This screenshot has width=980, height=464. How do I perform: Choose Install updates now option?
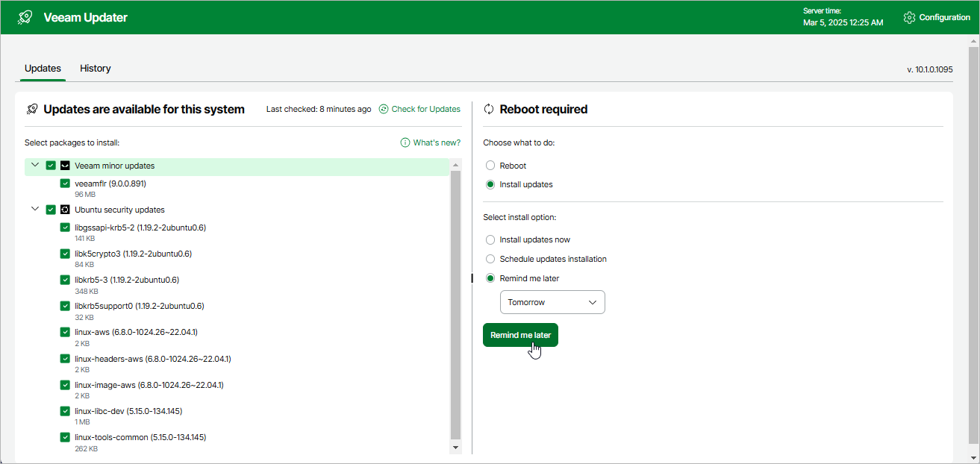click(x=490, y=240)
